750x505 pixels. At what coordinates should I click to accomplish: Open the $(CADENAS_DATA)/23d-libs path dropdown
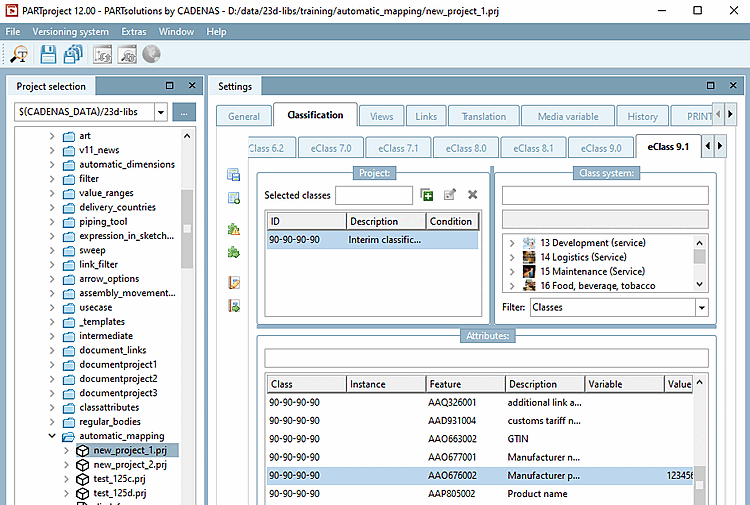(161, 112)
